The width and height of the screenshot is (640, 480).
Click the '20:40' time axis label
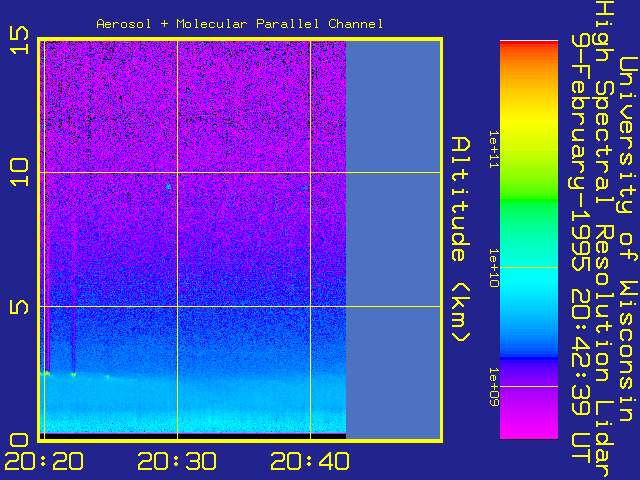tap(310, 461)
